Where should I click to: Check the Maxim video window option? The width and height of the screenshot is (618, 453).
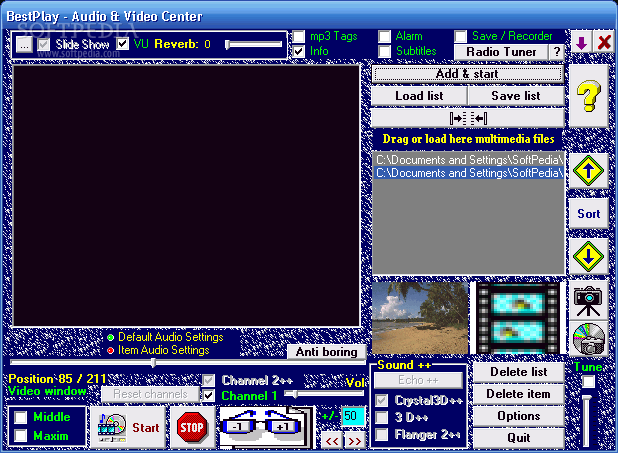[x=20, y=436]
